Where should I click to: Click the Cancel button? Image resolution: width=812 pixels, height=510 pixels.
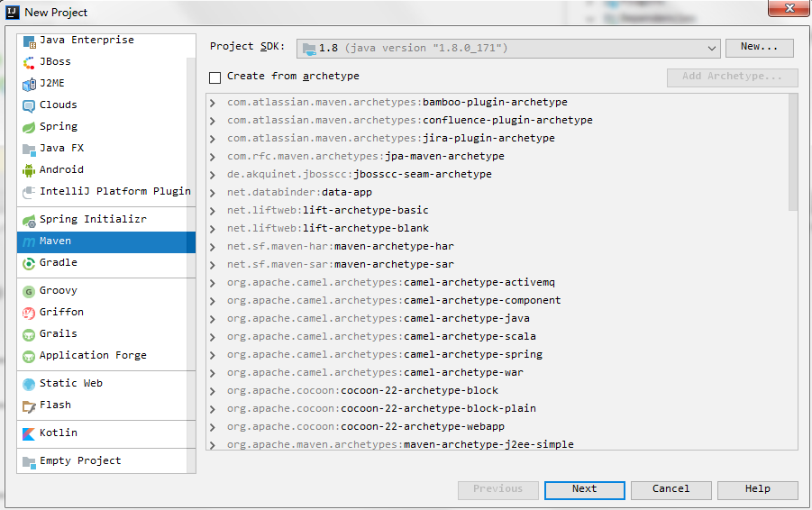pos(671,490)
